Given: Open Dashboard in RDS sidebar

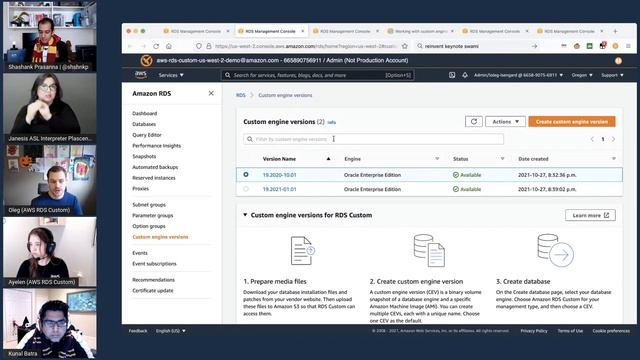Looking at the screenshot, I should pos(144,113).
